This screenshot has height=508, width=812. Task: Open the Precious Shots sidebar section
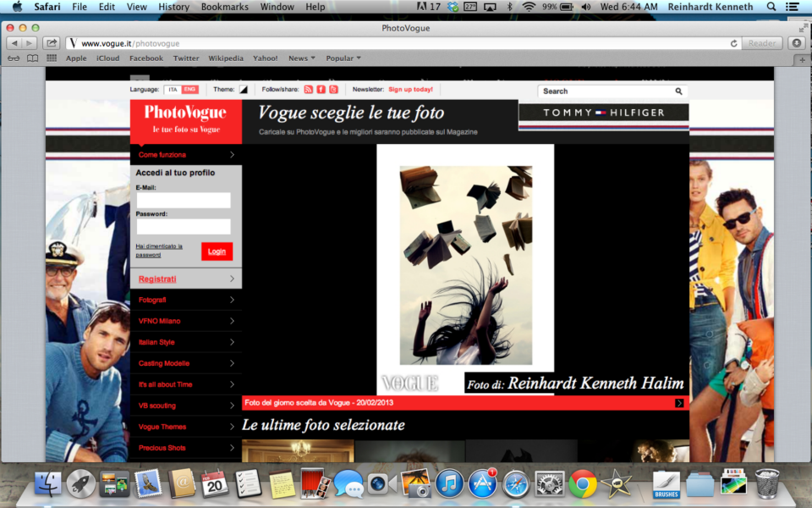tap(186, 448)
